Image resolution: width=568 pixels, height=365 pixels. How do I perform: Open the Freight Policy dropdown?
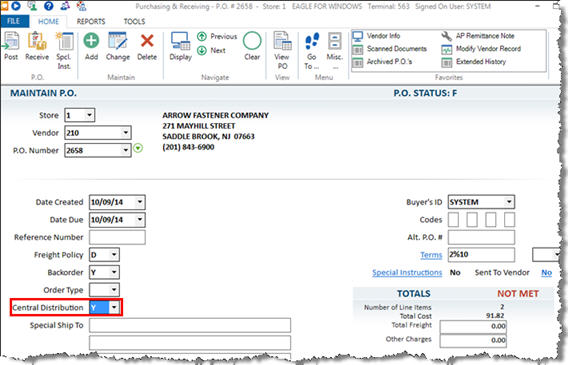114,255
